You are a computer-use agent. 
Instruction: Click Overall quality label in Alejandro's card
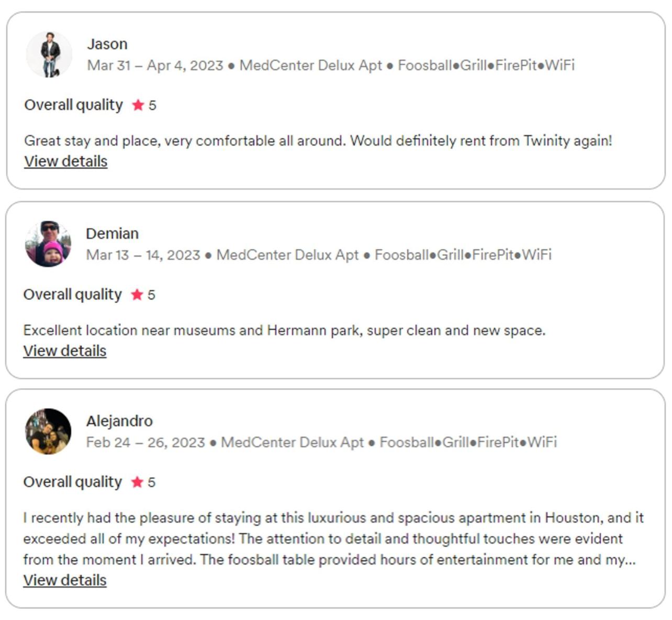click(x=72, y=482)
